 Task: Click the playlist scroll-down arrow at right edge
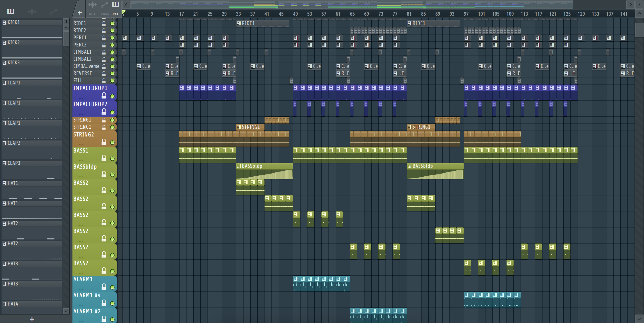[639, 319]
